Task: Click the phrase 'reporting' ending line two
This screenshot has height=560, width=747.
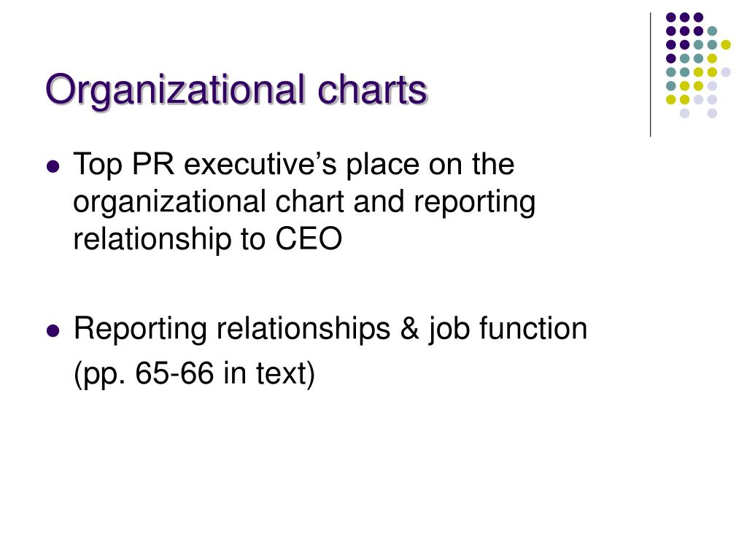Action: 474,203
